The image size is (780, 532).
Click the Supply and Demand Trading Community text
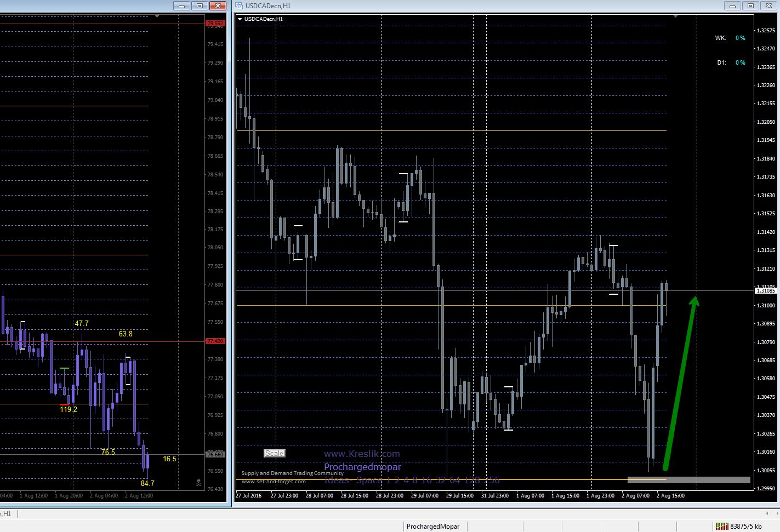(292, 473)
